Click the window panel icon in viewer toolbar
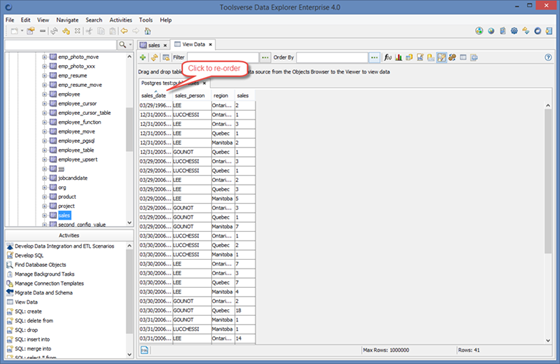 tap(463, 58)
